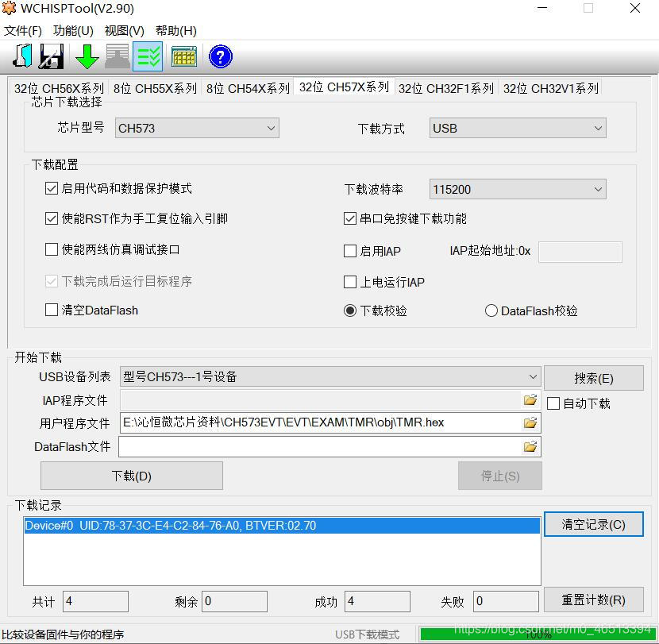
Task: Toggle 使能RST作为手工复位输入引脚 checkbox
Action: [52, 218]
